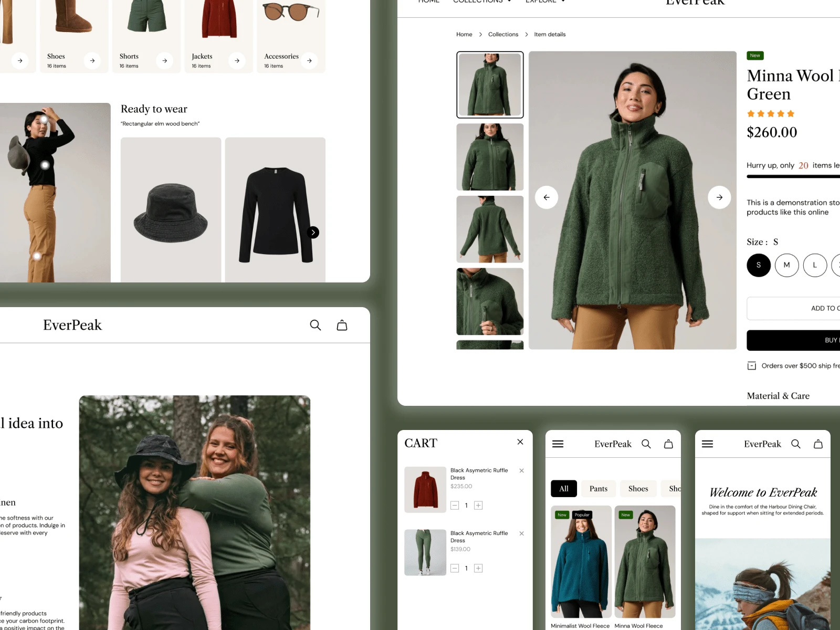Open the bucket hat product card
The width and height of the screenshot is (840, 630).
click(171, 210)
